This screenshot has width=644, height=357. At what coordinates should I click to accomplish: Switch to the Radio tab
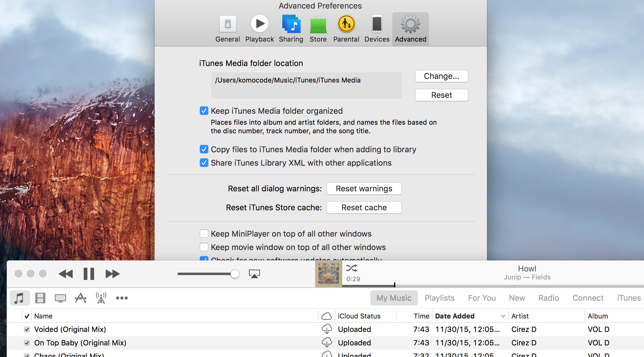[549, 298]
